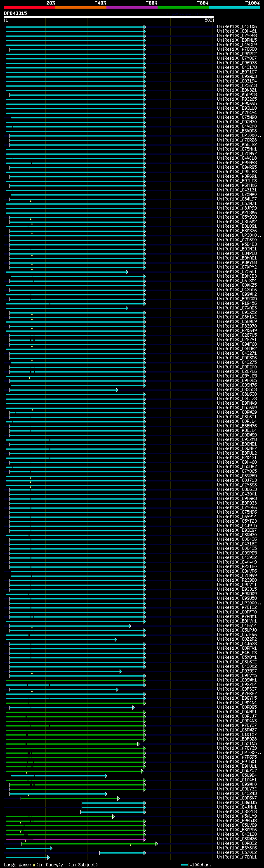Open hit UniRef100_B9T1G7
The width and height of the screenshot is (264, 868).
click(237, 72)
